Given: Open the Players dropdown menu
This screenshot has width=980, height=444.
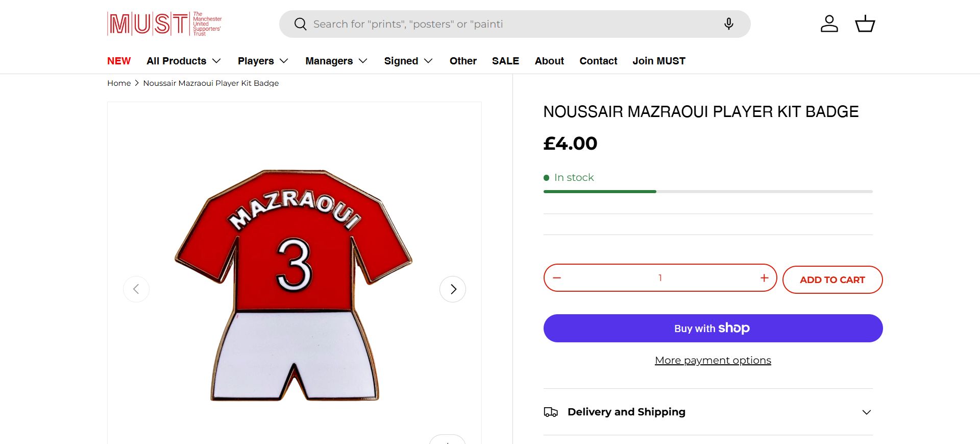Looking at the screenshot, I should coord(263,61).
